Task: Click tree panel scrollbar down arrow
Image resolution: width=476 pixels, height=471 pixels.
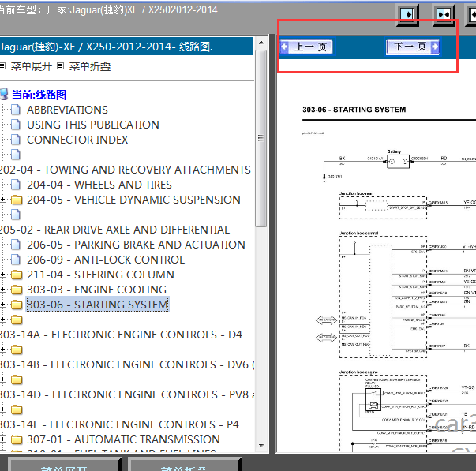Action: pyautogui.click(x=261, y=446)
